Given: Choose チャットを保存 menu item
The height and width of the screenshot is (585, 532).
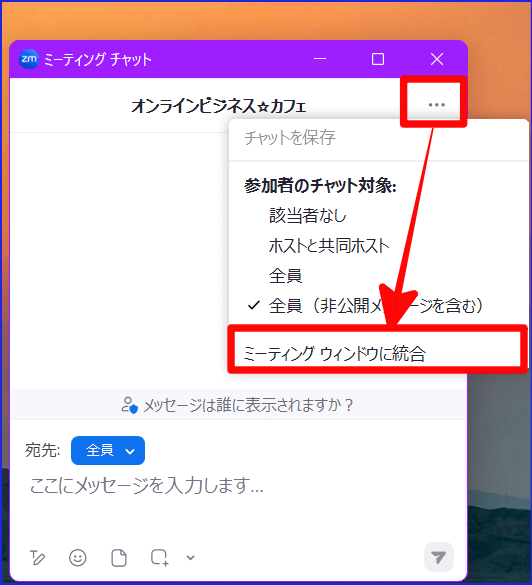Looking at the screenshot, I should (290, 138).
